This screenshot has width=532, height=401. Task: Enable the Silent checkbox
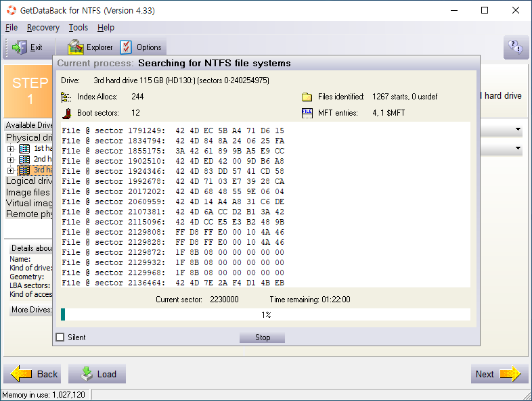[x=60, y=337]
